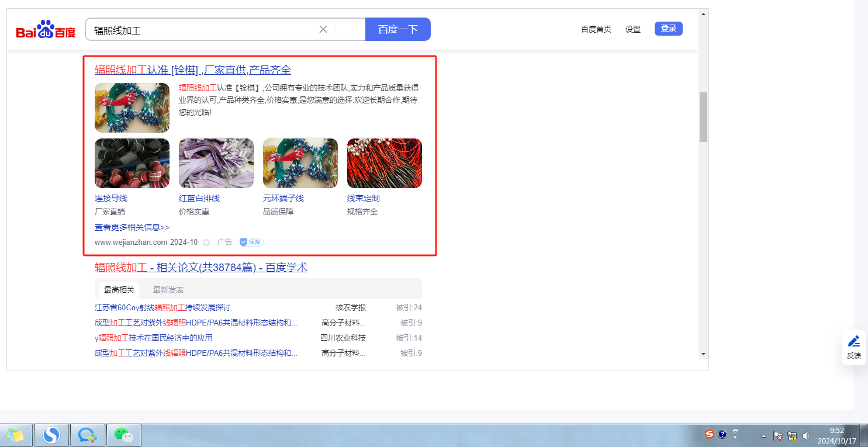Click the volume speaker tray icon
This screenshot has width=868, height=447.
pyautogui.click(x=807, y=435)
